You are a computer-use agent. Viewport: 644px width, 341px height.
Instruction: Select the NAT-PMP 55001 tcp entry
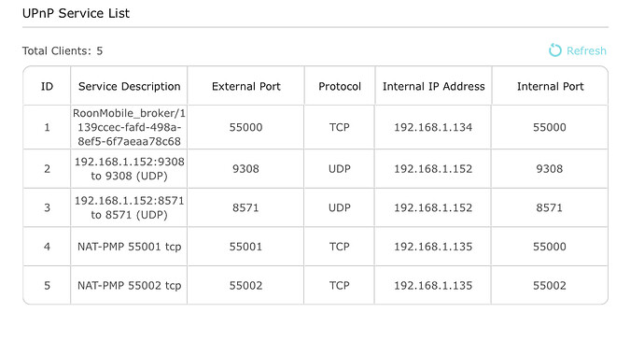point(130,247)
